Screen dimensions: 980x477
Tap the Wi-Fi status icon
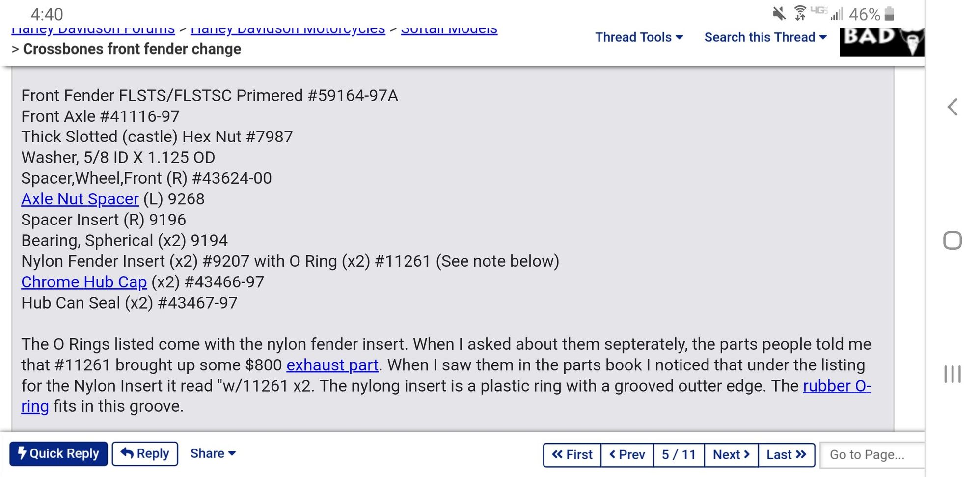pyautogui.click(x=800, y=13)
